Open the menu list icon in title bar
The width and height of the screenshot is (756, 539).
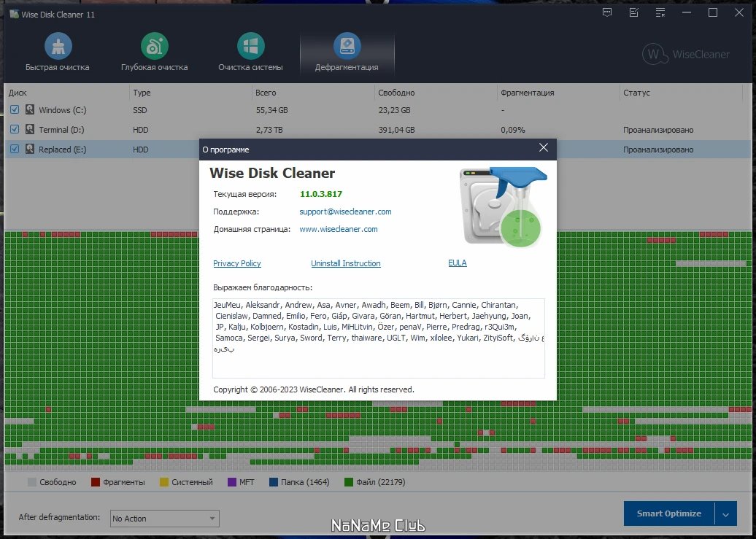[660, 13]
